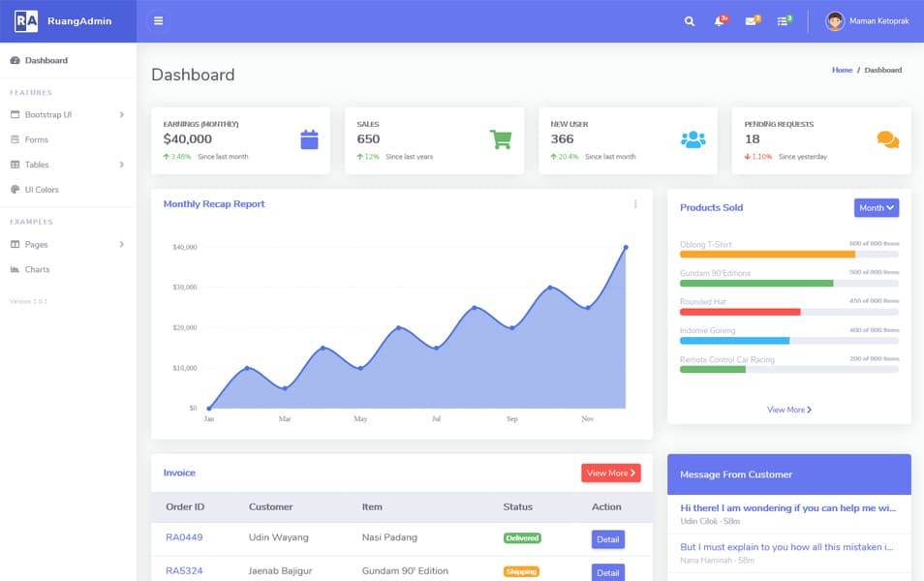The height and width of the screenshot is (581, 924).
Task: Click the hamburger menu toggle beside the sidebar
Action: click(x=158, y=20)
